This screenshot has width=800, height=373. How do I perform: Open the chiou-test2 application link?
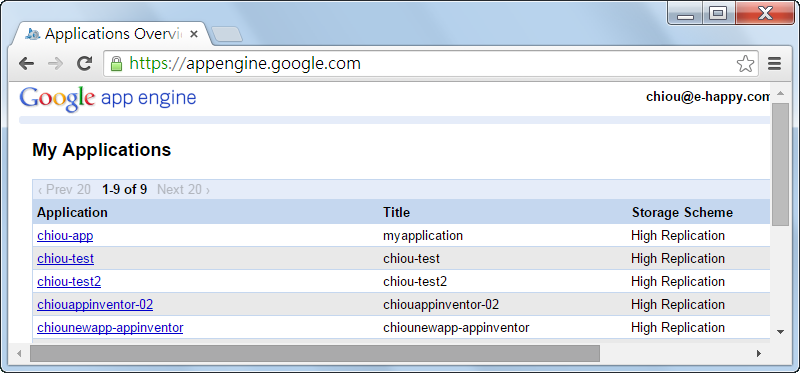(x=69, y=282)
